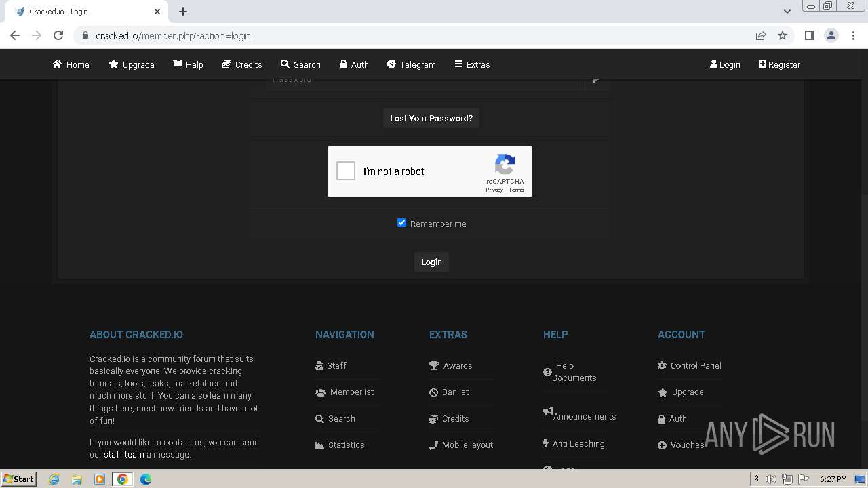
Task: Open the Telegram nav link
Action: pos(412,64)
